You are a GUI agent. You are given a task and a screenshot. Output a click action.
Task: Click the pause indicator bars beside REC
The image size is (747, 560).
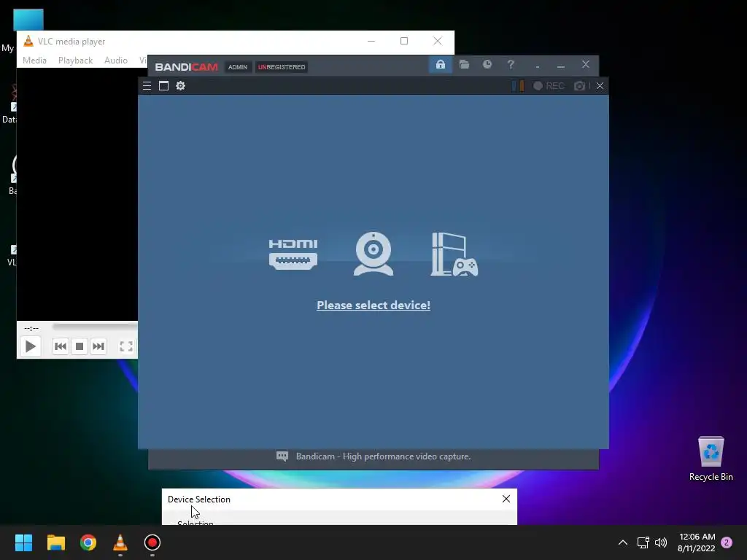(518, 86)
